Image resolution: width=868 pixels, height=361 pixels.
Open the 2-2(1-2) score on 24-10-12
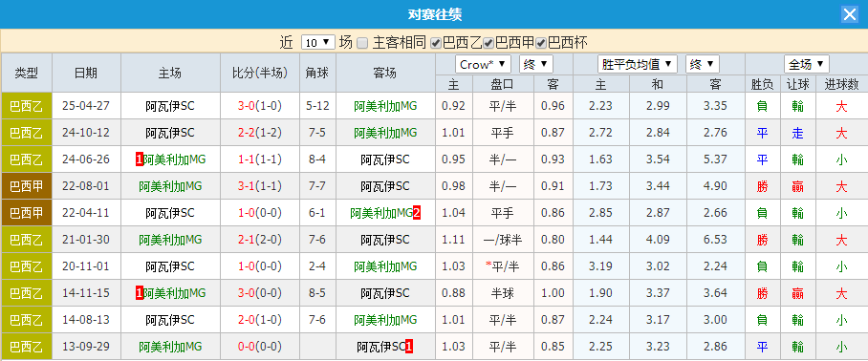point(260,133)
